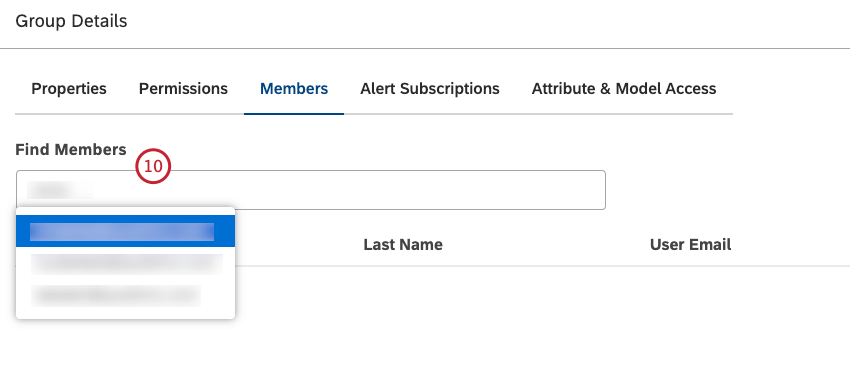Image resolution: width=850 pixels, height=386 pixels.
Task: Click the divider line under Group Details
Action: (x=425, y=48)
